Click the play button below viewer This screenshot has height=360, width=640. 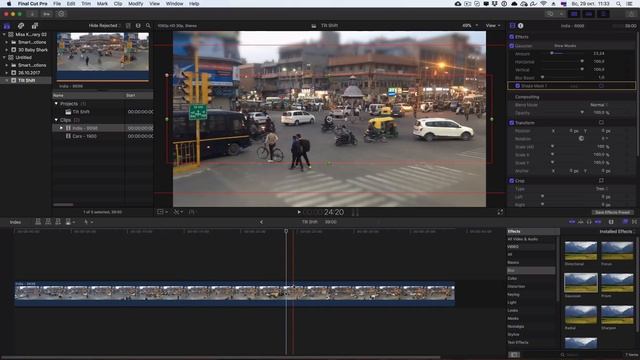[x=299, y=212]
